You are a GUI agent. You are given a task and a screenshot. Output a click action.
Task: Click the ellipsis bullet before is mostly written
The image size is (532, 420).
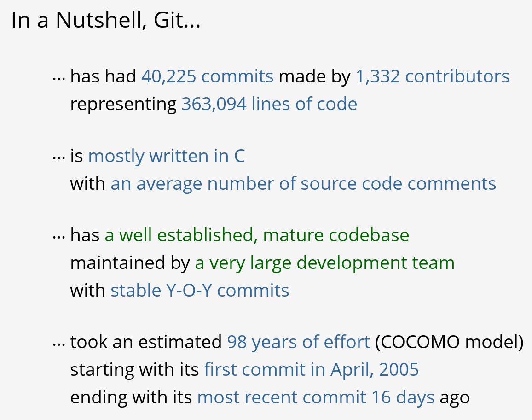(x=59, y=157)
